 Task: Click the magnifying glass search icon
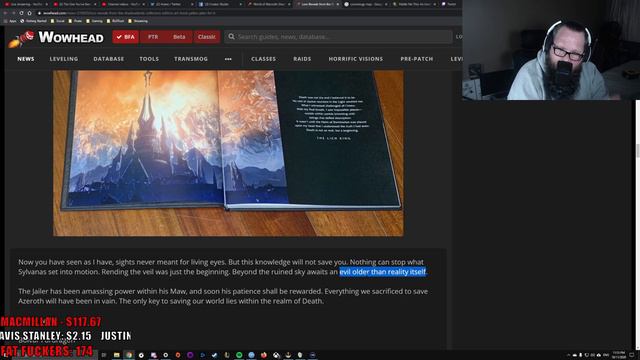click(x=231, y=37)
